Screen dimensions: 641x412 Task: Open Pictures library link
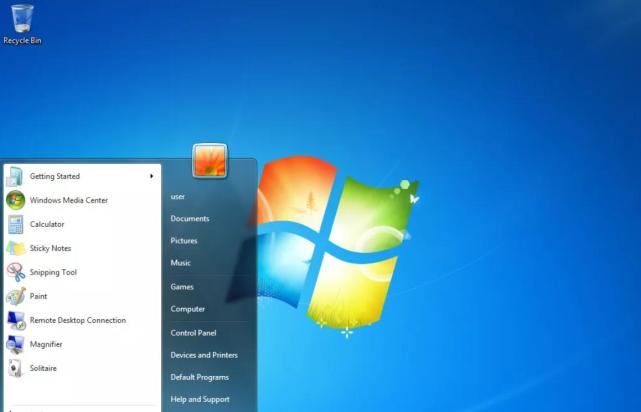[184, 241]
